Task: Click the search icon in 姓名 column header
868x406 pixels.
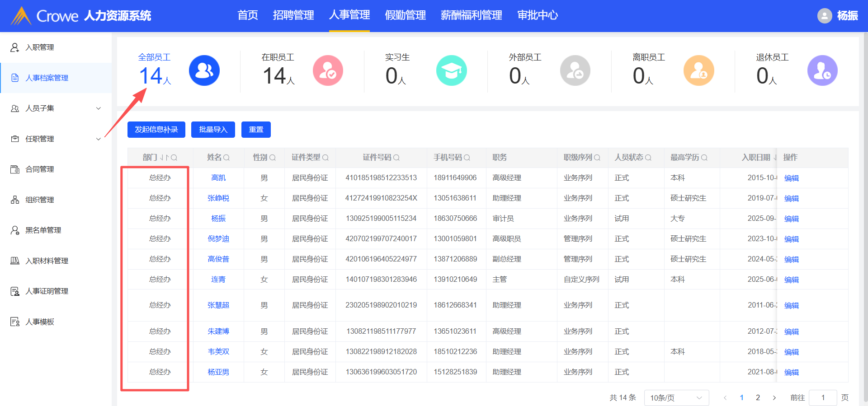Action: 226,158
